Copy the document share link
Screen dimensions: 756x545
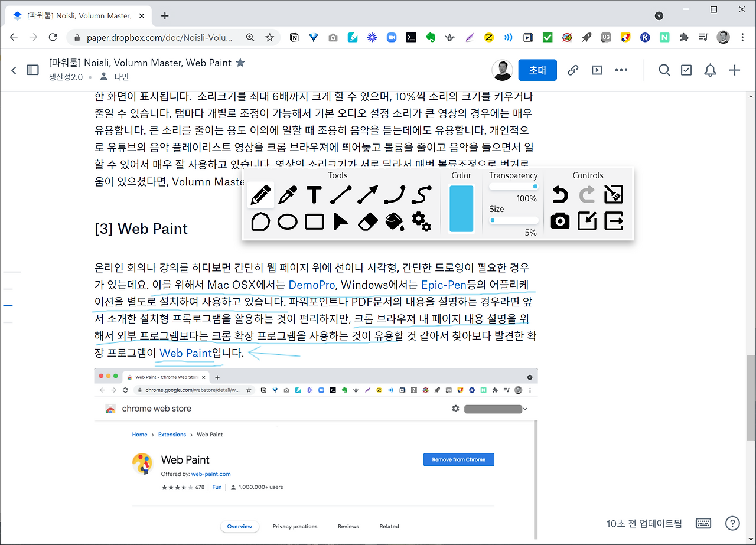(x=572, y=70)
